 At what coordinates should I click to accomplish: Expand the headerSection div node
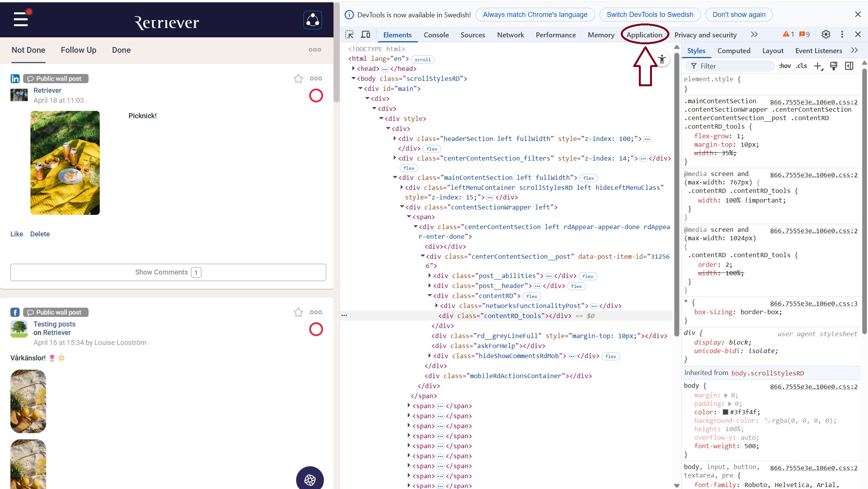click(394, 138)
